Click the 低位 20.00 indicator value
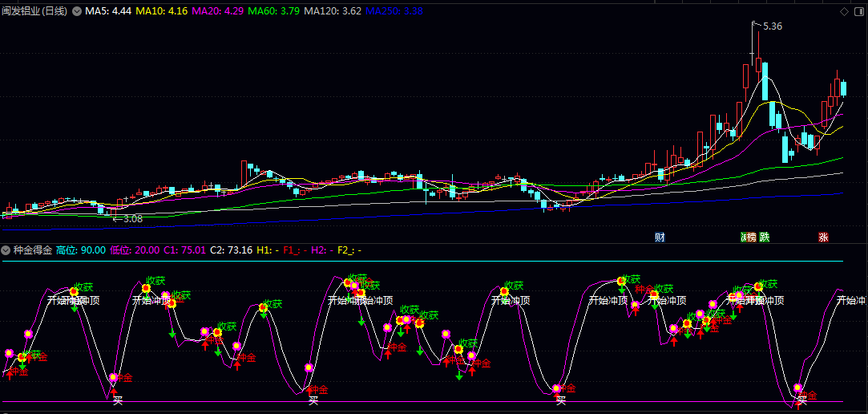The width and height of the screenshot is (868, 414). click(134, 250)
